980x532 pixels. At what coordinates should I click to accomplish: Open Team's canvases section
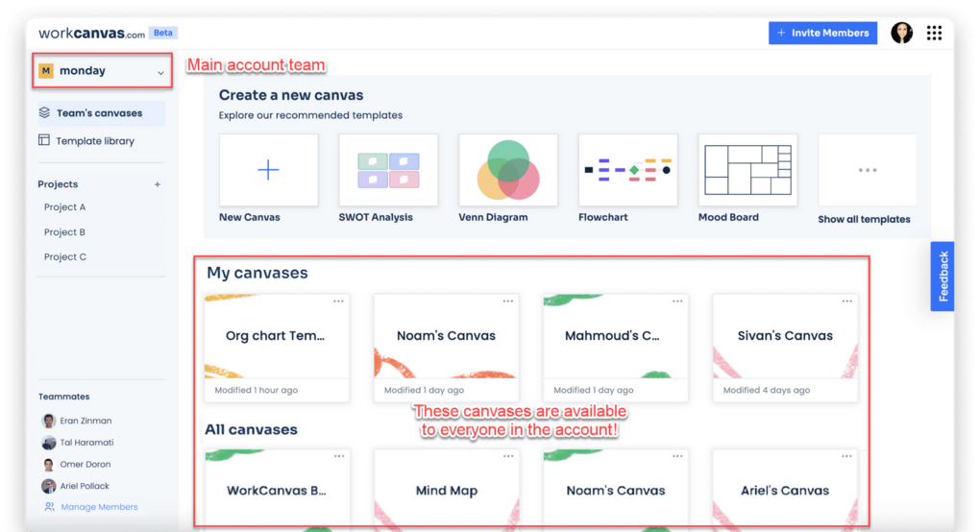coord(101,113)
